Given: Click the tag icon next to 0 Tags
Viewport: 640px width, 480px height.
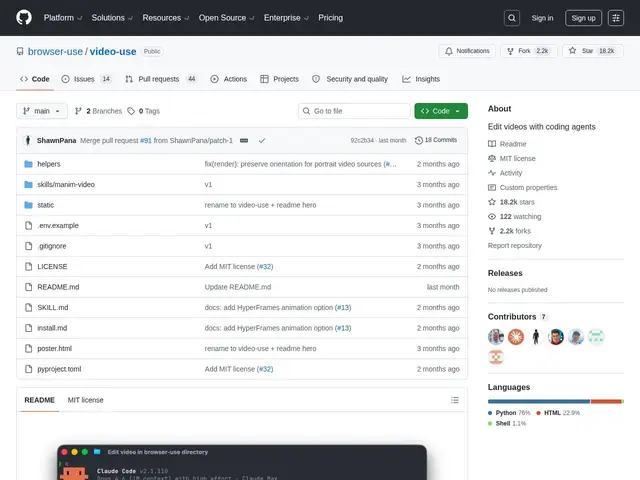Looking at the screenshot, I should click(x=131, y=111).
